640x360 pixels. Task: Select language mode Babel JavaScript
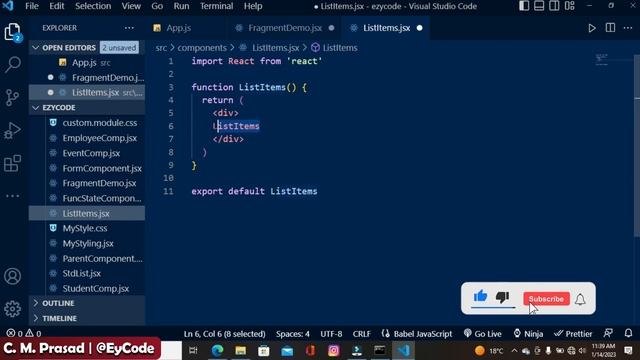(x=417, y=333)
